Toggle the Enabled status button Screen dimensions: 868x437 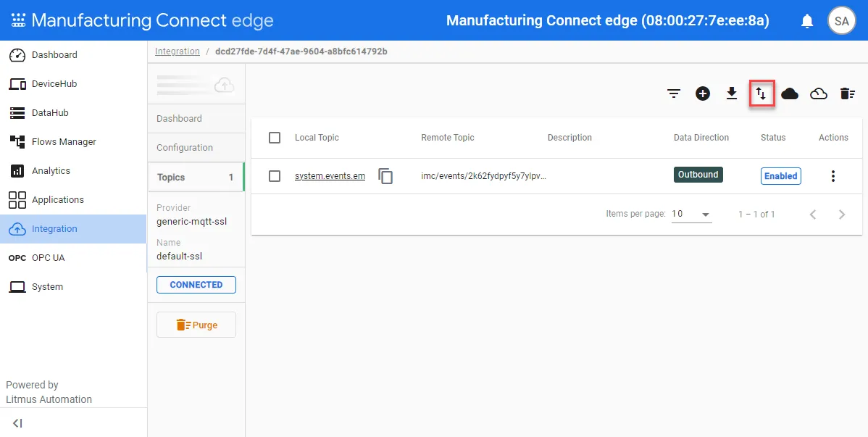coord(780,176)
